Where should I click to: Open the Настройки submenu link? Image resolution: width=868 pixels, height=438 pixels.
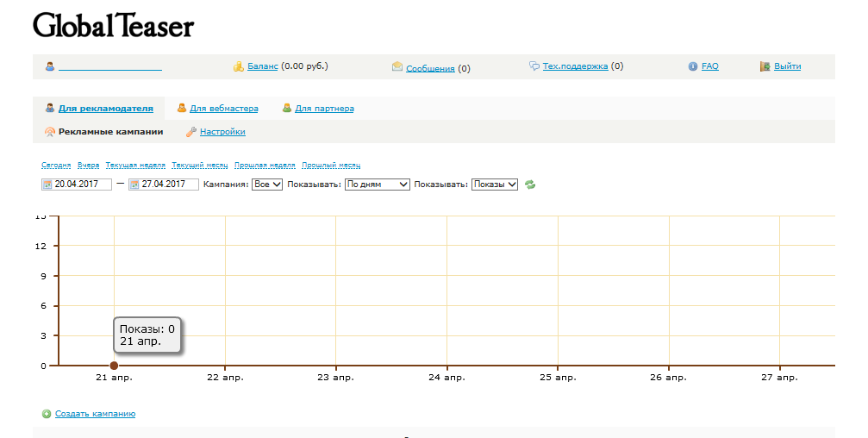[x=222, y=132]
